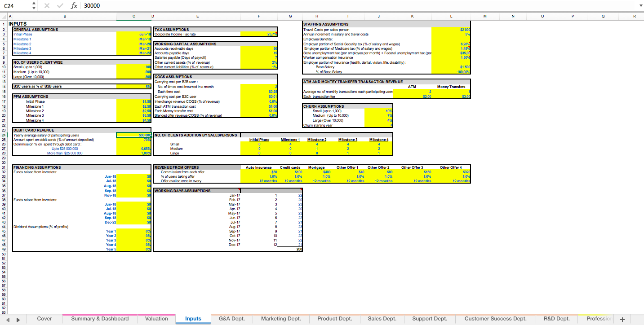This screenshot has height=325, width=644.
Task: Click the CHURN ASSUMPTIONS heading
Action: pos(323,106)
